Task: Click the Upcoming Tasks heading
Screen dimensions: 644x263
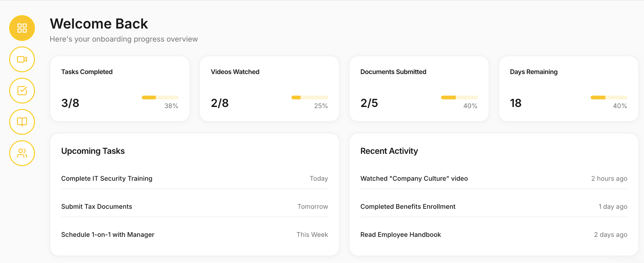Action: pyautogui.click(x=93, y=151)
